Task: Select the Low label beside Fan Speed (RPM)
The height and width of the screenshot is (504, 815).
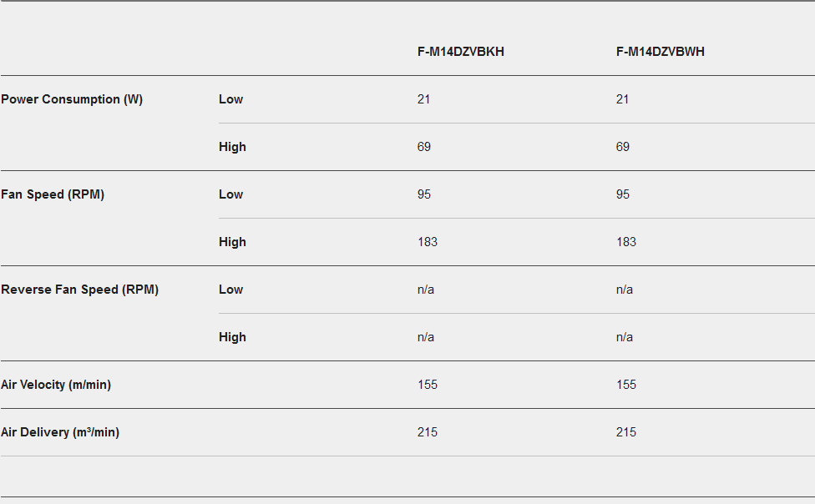Action: point(230,194)
